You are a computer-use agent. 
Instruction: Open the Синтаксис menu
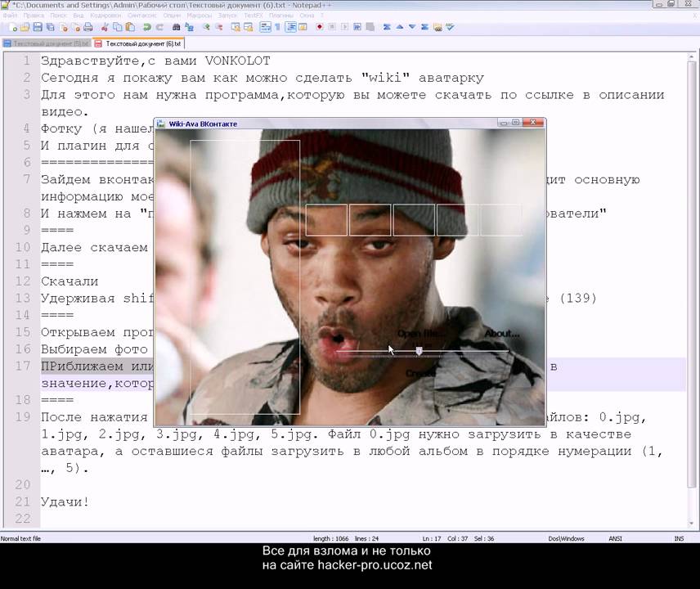[x=142, y=16]
